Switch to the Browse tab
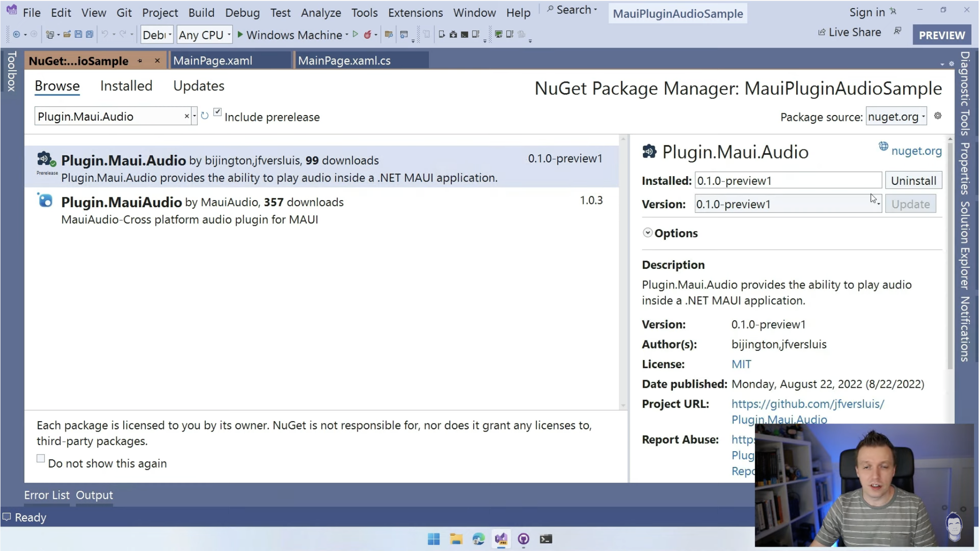The width and height of the screenshot is (980, 551). [x=57, y=86]
